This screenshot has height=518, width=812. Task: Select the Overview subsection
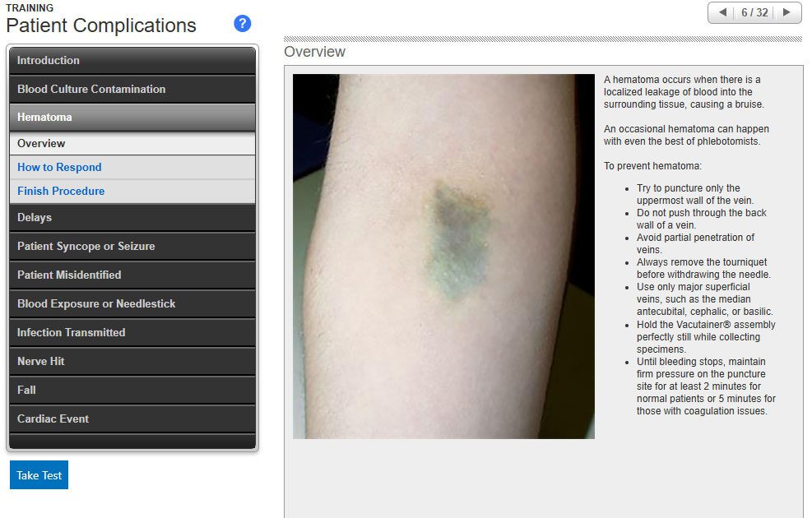click(132, 144)
